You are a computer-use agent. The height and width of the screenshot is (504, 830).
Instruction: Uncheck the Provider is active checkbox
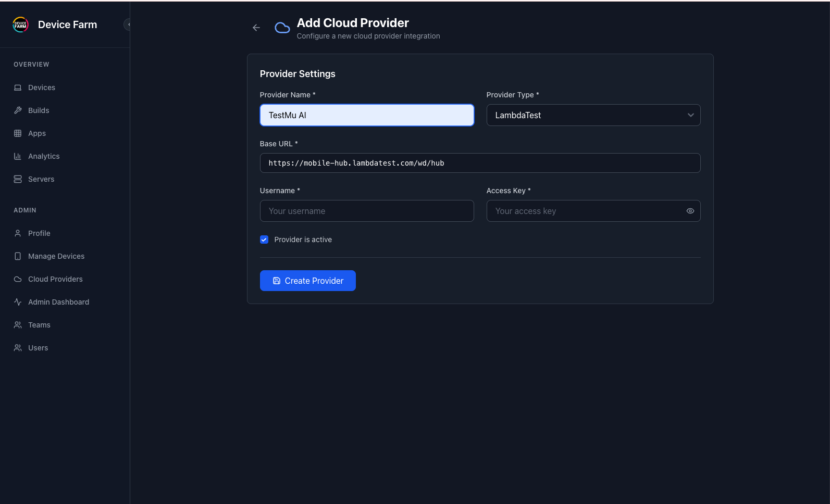264,240
